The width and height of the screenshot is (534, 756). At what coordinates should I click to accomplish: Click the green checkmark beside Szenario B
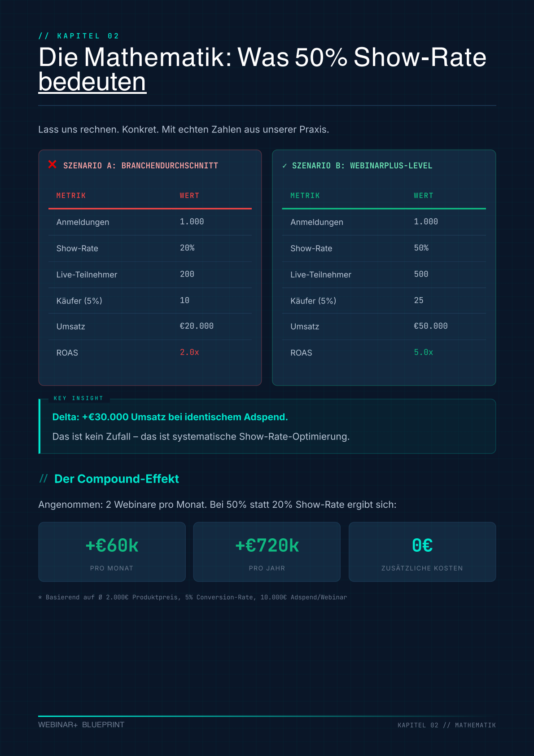click(x=285, y=166)
